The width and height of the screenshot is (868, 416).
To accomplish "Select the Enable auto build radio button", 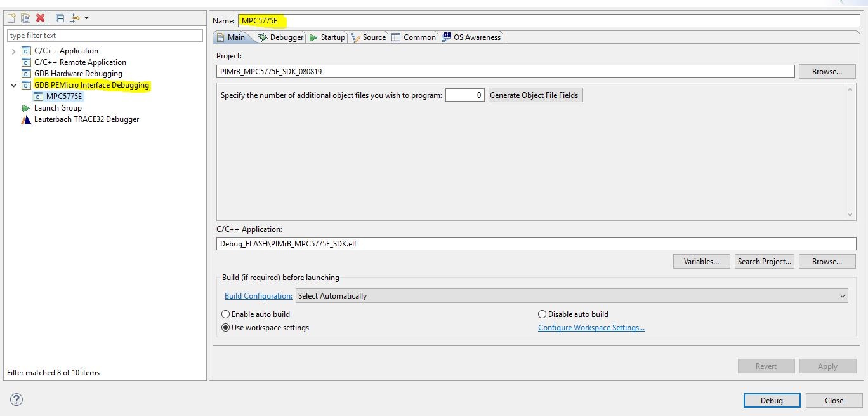I will click(x=225, y=314).
